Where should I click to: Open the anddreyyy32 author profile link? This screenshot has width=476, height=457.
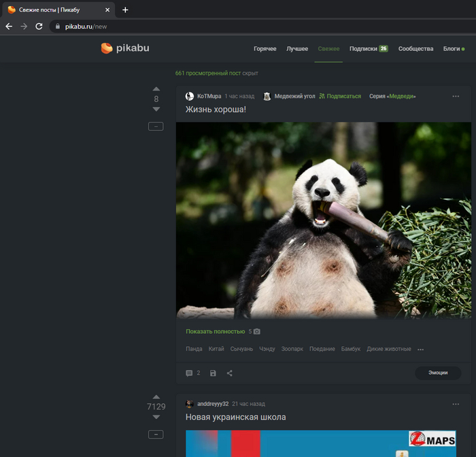click(213, 404)
